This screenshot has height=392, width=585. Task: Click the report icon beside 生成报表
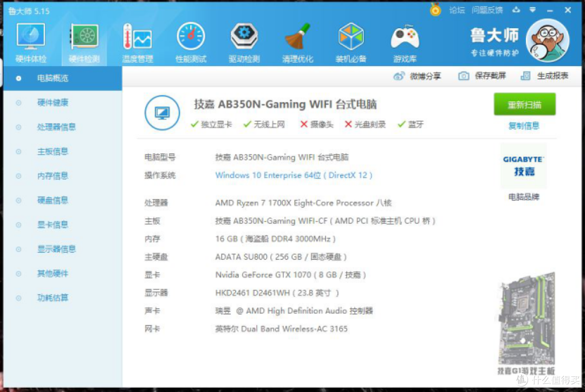tap(525, 76)
